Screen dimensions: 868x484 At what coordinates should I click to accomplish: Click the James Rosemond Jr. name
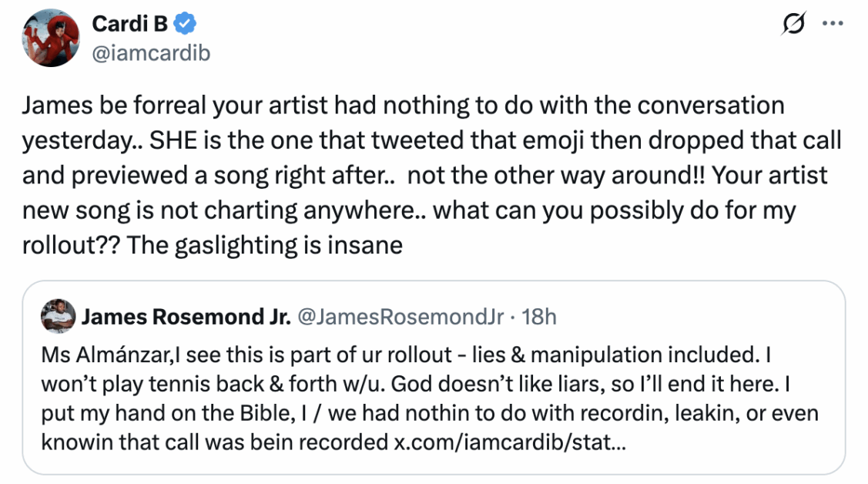[x=186, y=317]
